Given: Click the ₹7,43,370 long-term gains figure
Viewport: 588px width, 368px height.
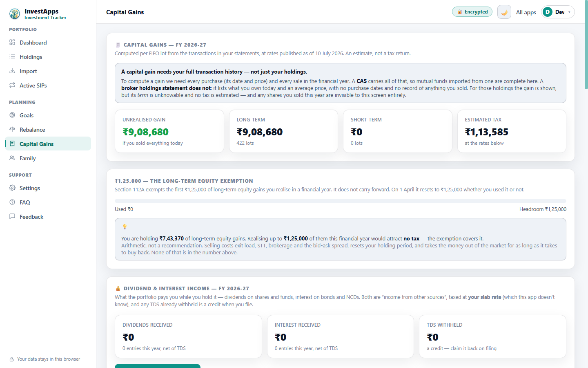Looking at the screenshot, I should pyautogui.click(x=171, y=238).
